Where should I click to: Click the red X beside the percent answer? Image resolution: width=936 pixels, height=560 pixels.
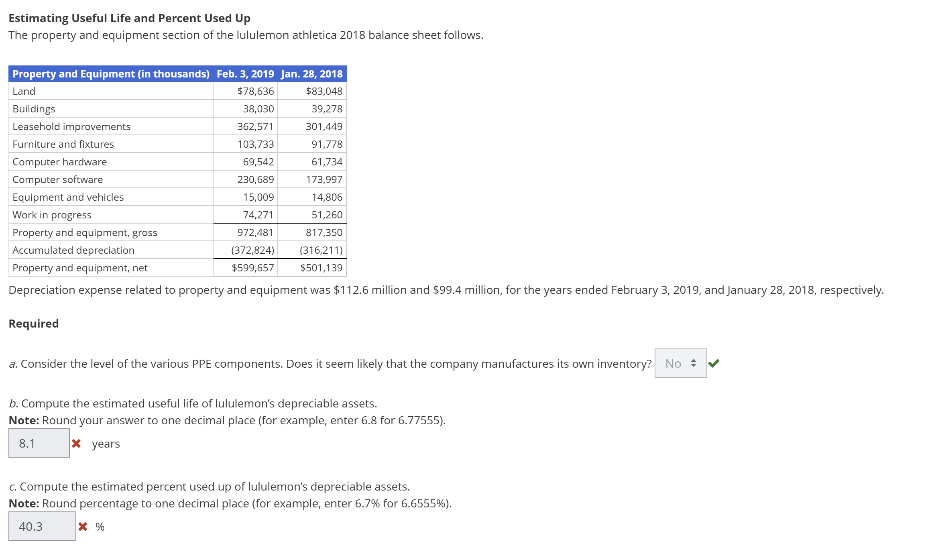click(x=83, y=526)
